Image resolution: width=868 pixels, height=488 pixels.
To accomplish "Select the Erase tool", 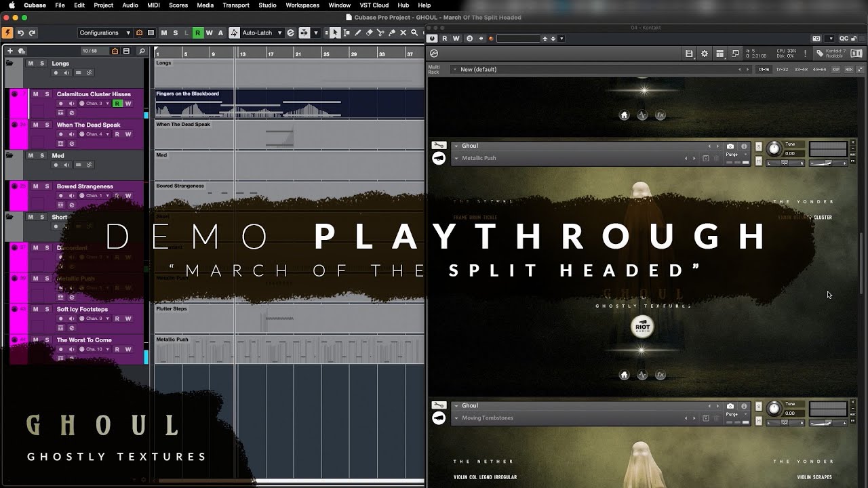I will coord(370,33).
